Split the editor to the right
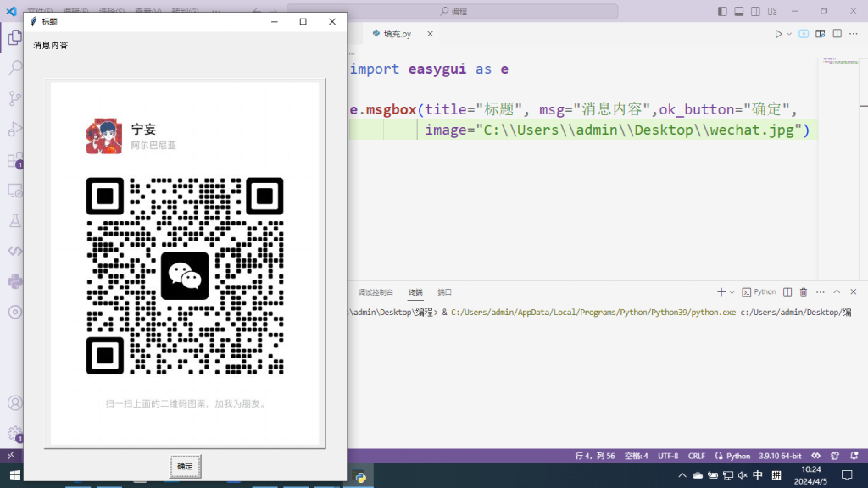Viewport: 868px width, 488px height. [x=837, y=34]
